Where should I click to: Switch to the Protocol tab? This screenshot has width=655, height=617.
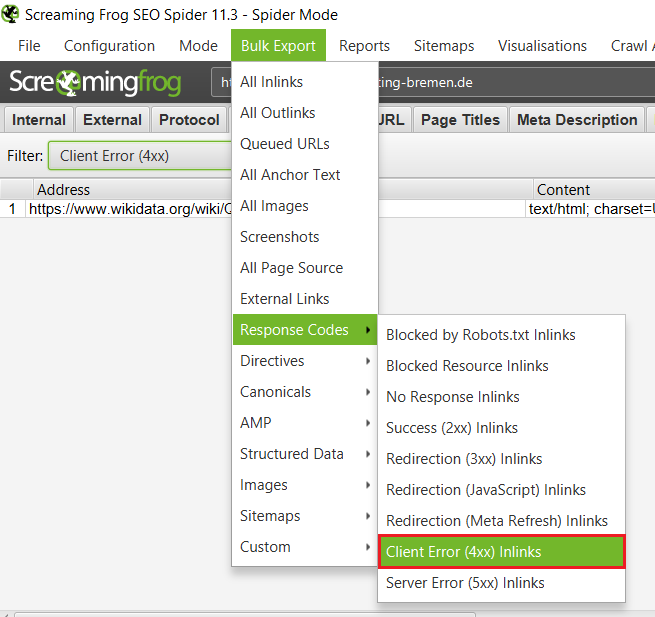189,120
